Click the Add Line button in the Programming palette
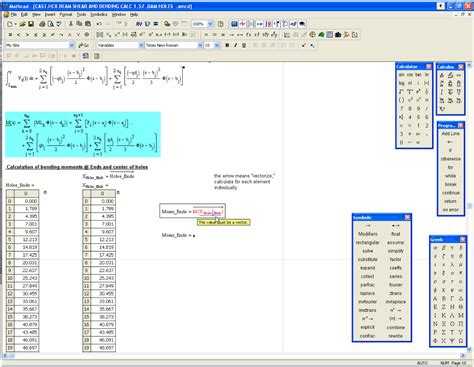Viewport: 474px width, 367px height. click(450, 134)
